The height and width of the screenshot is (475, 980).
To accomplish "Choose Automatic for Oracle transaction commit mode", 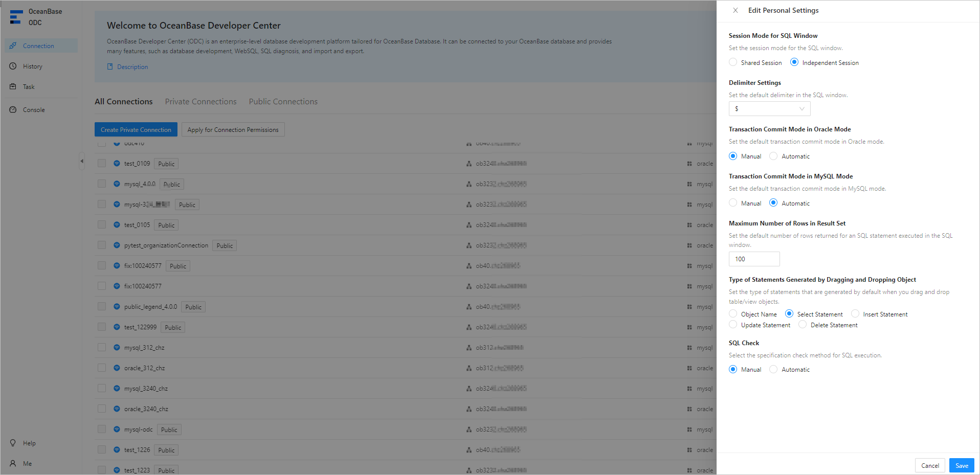I will coord(773,156).
